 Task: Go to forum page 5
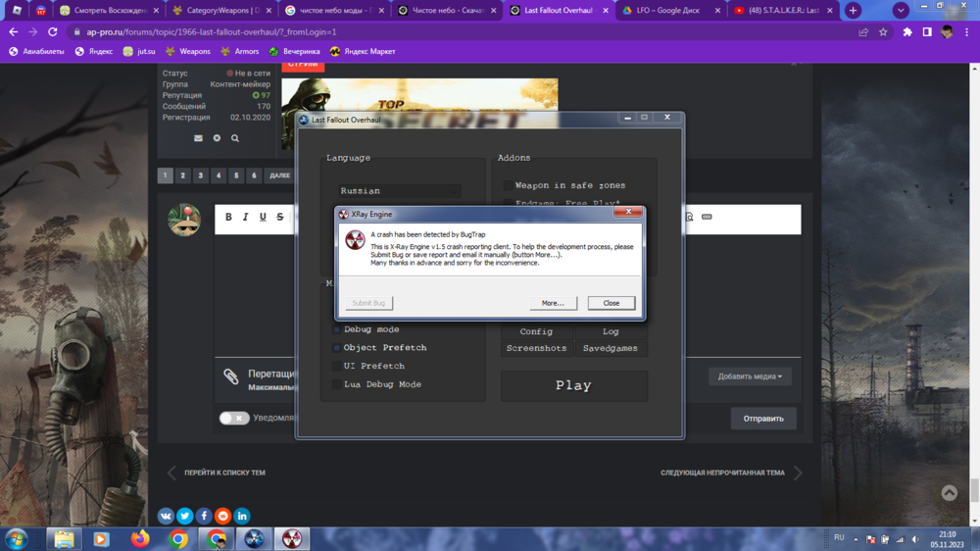click(x=236, y=175)
